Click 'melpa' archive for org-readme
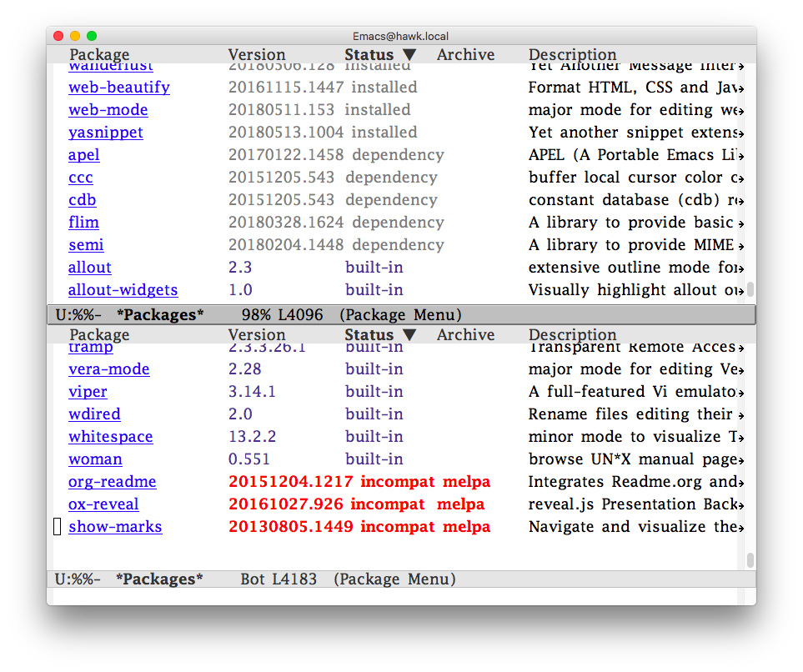The width and height of the screenshot is (803, 672). (466, 481)
